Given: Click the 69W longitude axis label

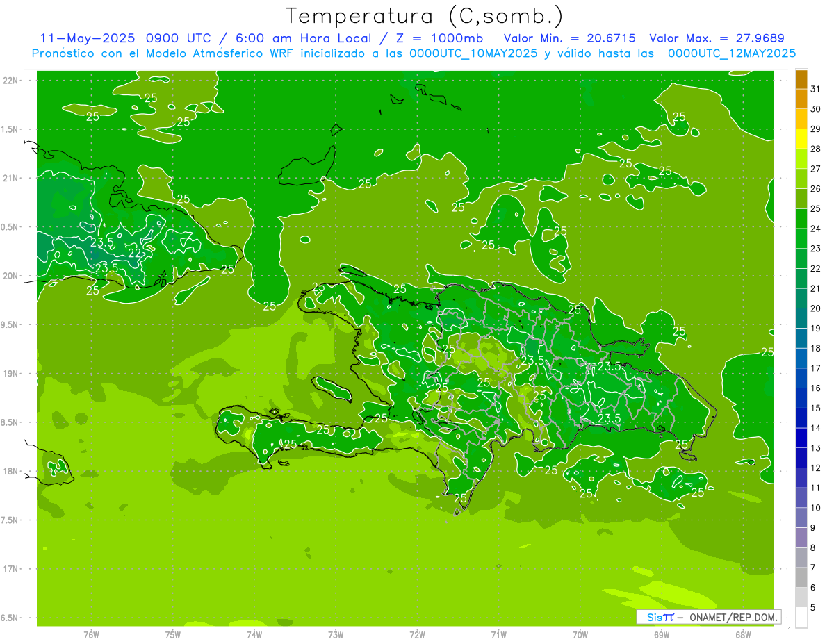Looking at the screenshot, I should click(x=662, y=635).
